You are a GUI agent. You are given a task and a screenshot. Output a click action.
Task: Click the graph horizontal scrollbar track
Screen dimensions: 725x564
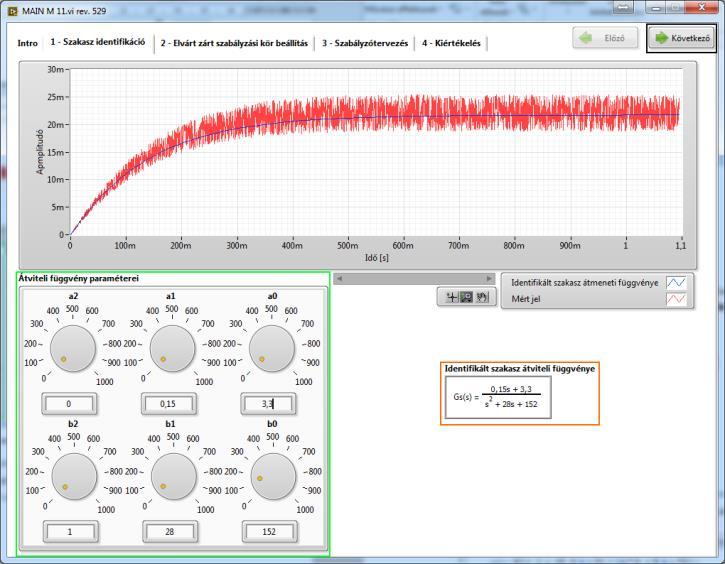[414, 278]
